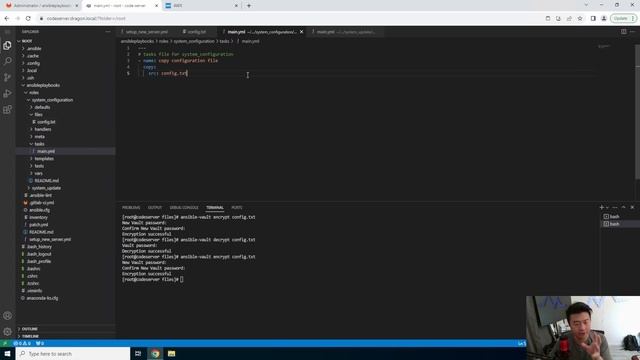
Task: Show errors and warnings from status bar
Action: coord(22,343)
